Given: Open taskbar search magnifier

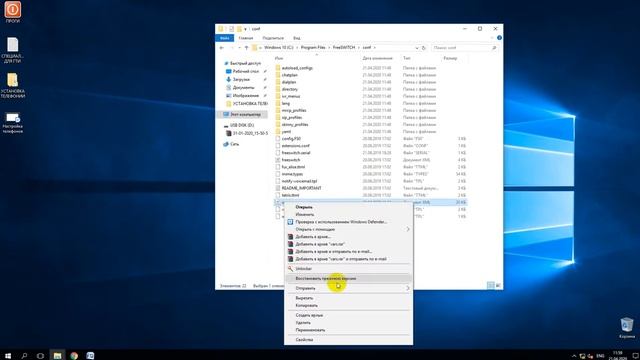Looking at the screenshot, I should [24, 356].
